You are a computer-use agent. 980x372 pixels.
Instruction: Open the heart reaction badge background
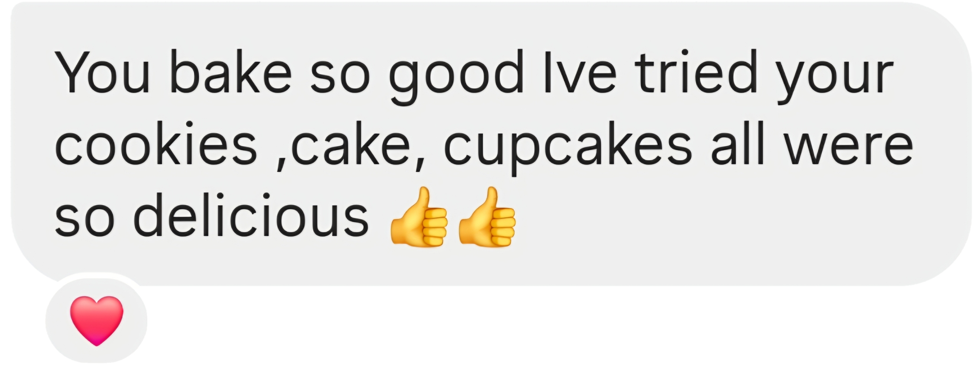click(x=97, y=320)
